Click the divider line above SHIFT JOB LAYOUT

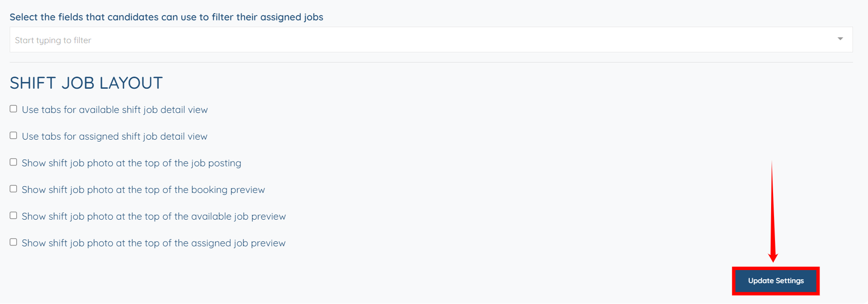click(431, 62)
